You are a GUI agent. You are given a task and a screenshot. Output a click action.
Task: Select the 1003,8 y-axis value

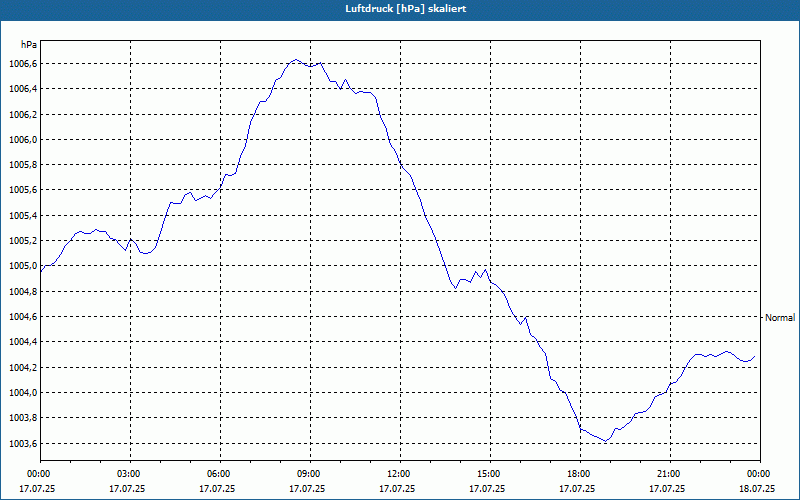23,418
